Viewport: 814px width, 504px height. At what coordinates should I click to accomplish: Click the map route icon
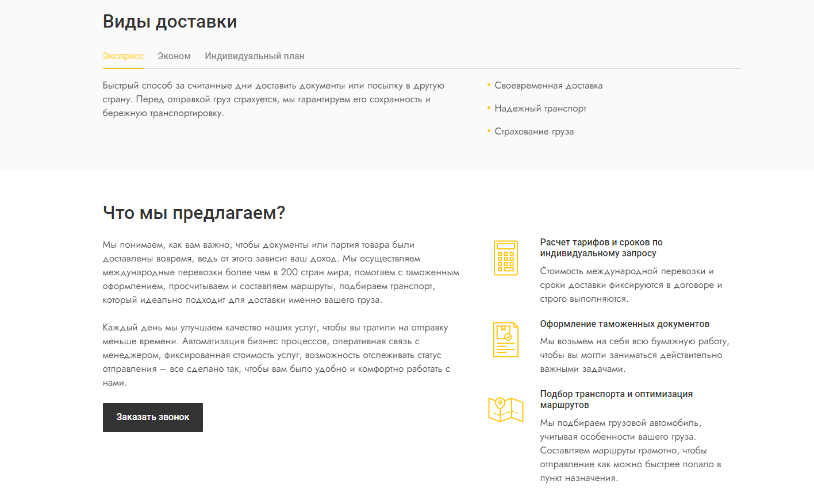[x=506, y=410]
